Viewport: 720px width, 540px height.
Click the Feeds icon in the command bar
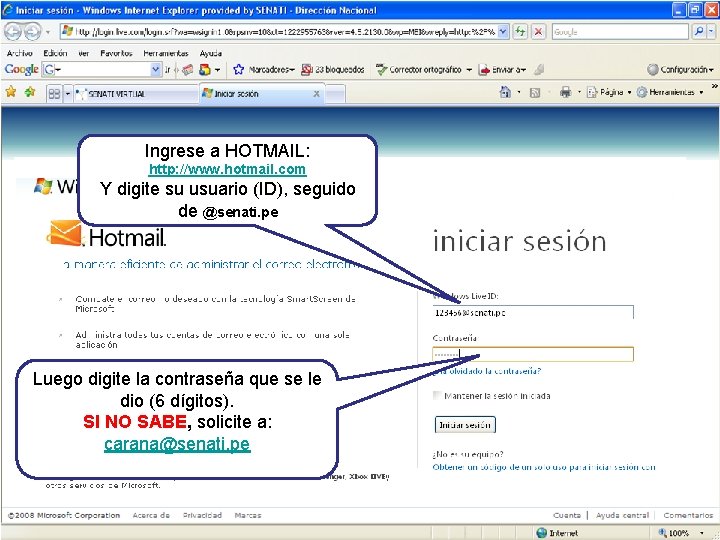pyautogui.click(x=535, y=93)
